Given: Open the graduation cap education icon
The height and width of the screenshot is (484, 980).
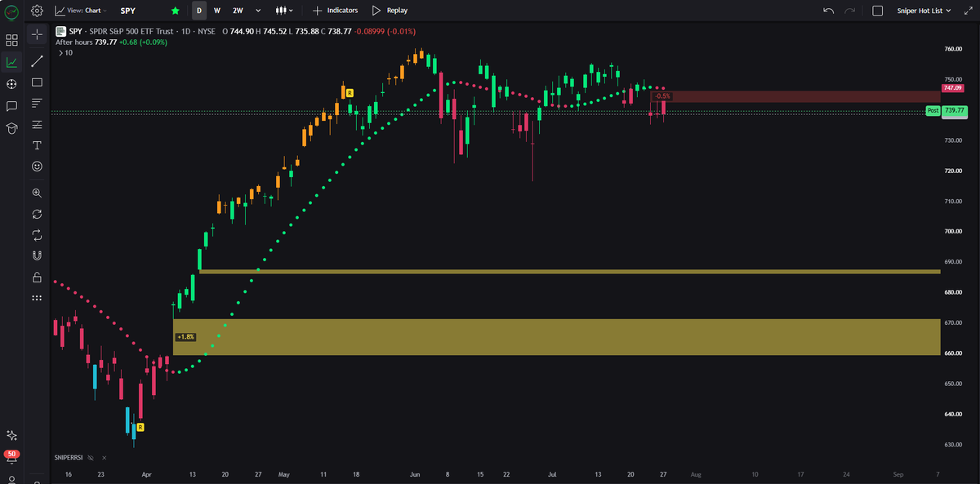Looking at the screenshot, I should pos(12,128).
